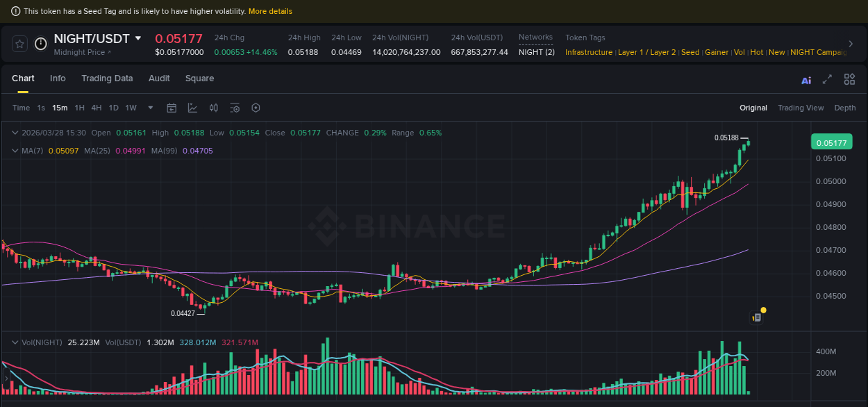Open the Square tab
This screenshot has height=407, width=868.
click(x=199, y=78)
